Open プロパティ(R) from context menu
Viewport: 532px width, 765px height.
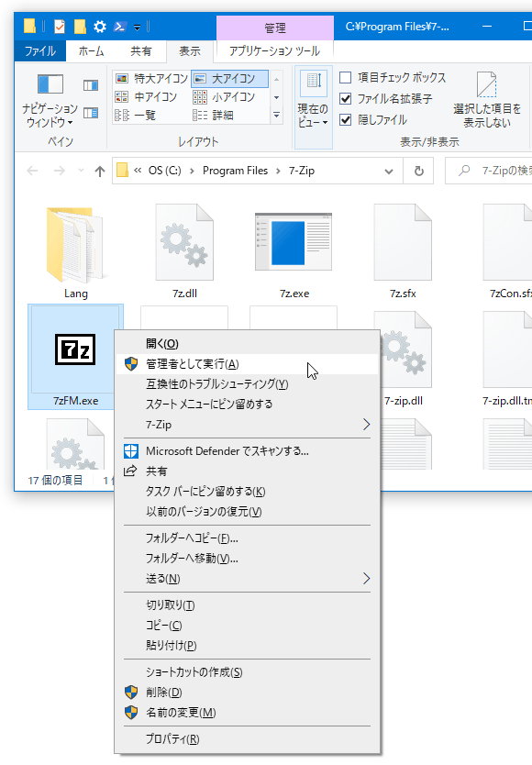click(x=248, y=739)
